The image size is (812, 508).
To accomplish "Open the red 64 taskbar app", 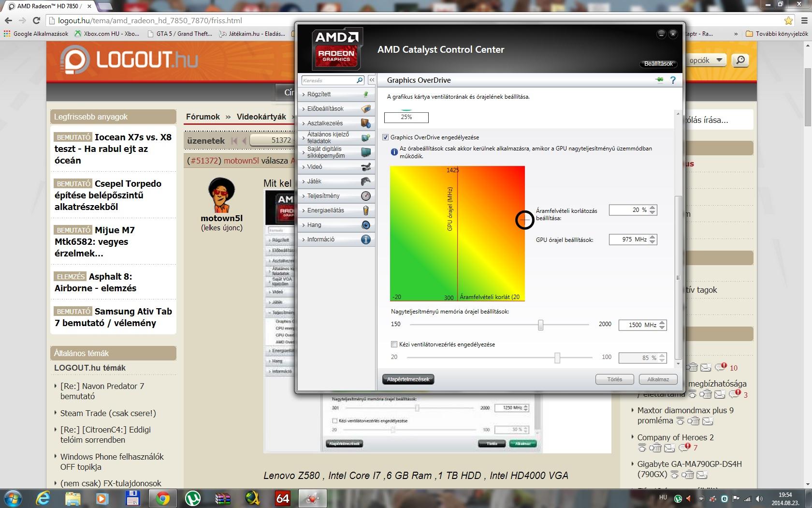I will click(283, 498).
